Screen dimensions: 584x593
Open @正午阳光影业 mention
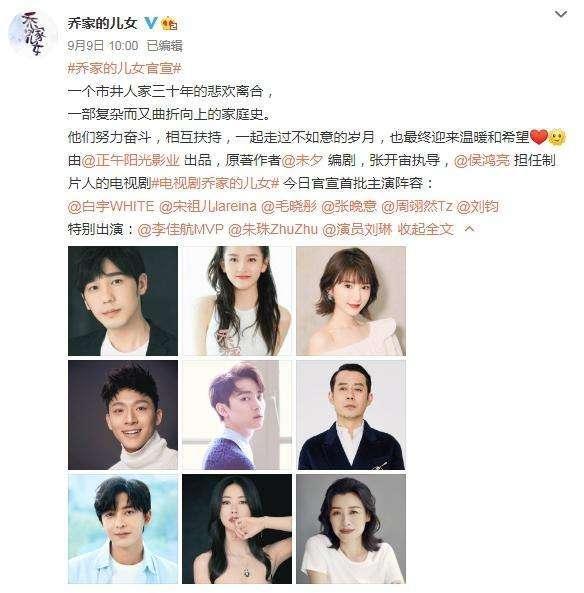[130, 160]
